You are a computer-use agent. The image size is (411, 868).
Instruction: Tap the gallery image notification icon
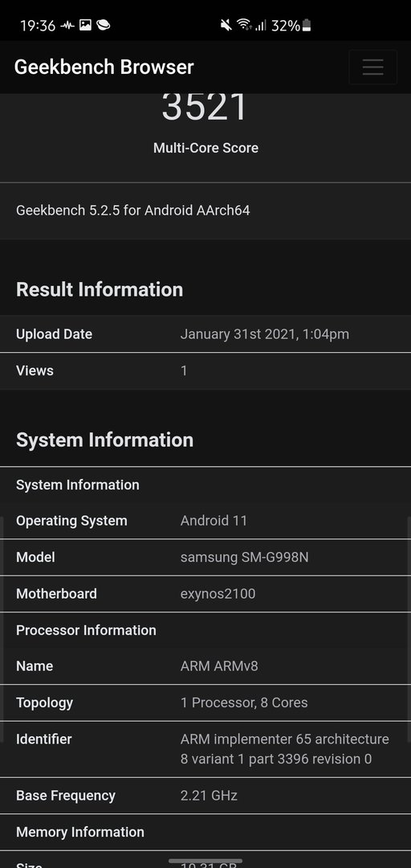point(85,25)
